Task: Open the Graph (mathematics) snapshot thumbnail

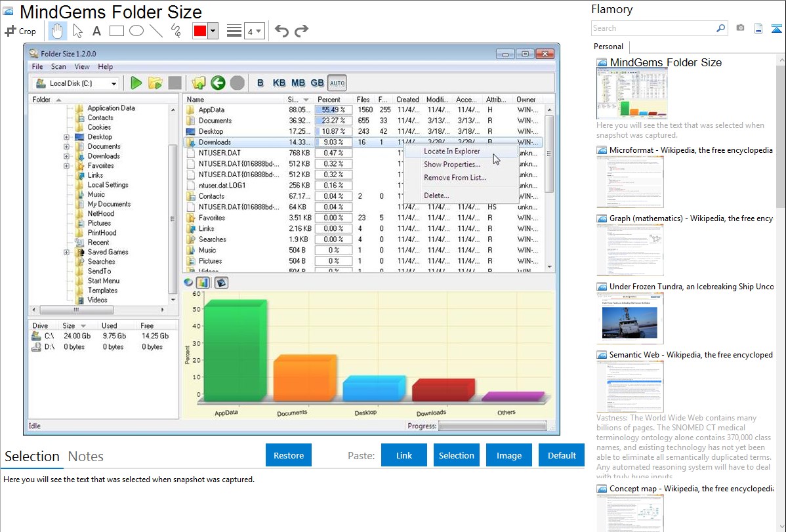Action: coord(630,250)
